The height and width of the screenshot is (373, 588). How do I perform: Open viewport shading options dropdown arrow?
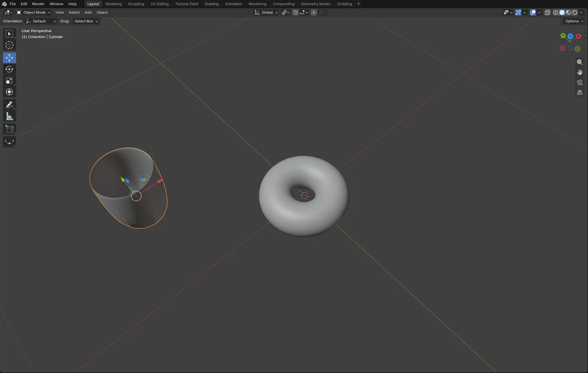(x=582, y=12)
